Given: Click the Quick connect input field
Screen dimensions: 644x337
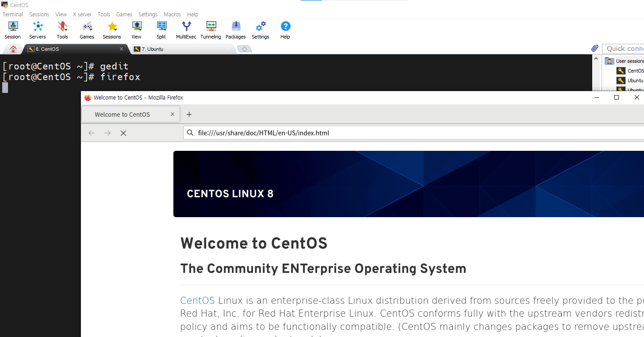Looking at the screenshot, I should [624, 49].
